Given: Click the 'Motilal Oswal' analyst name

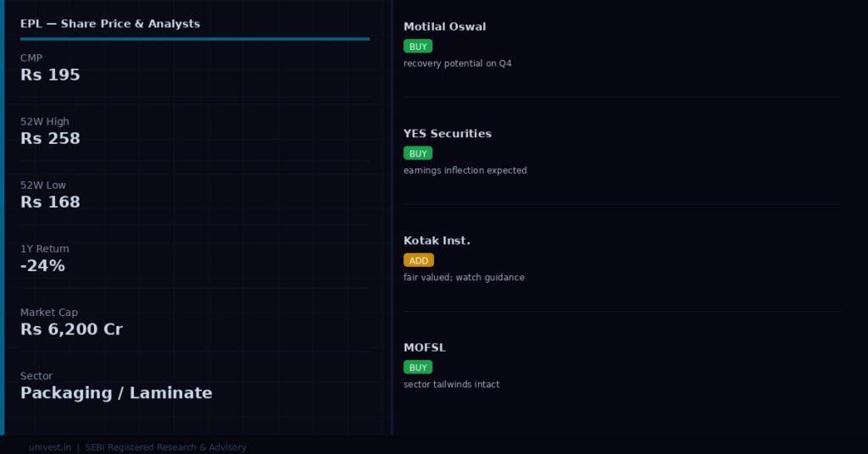Looking at the screenshot, I should pos(444,26).
